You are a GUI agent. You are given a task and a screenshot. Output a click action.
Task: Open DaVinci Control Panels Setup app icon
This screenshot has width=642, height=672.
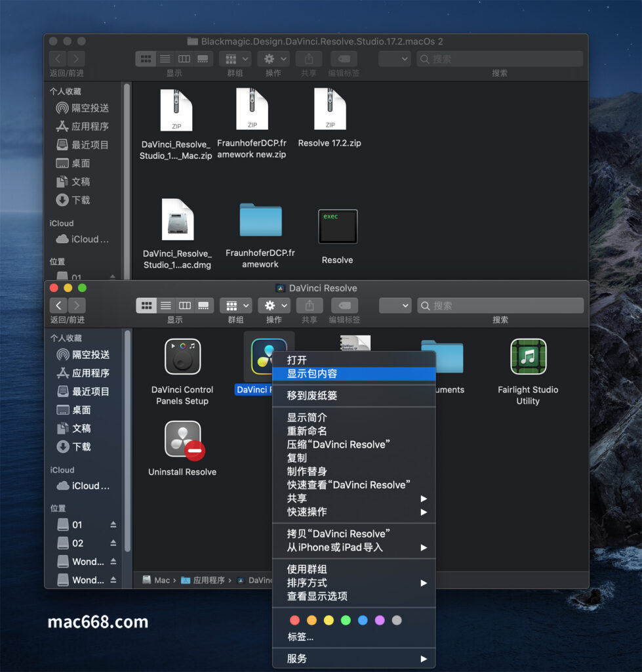point(182,356)
